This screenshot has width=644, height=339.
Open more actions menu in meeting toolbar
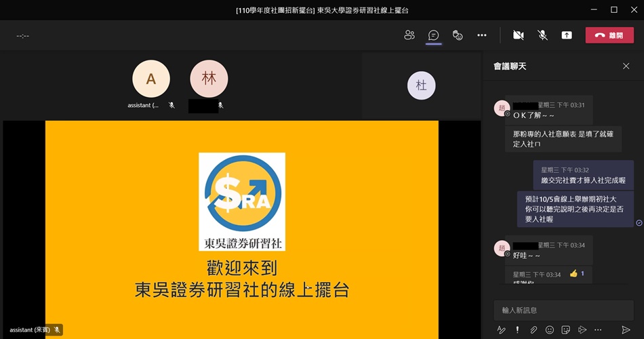click(481, 35)
